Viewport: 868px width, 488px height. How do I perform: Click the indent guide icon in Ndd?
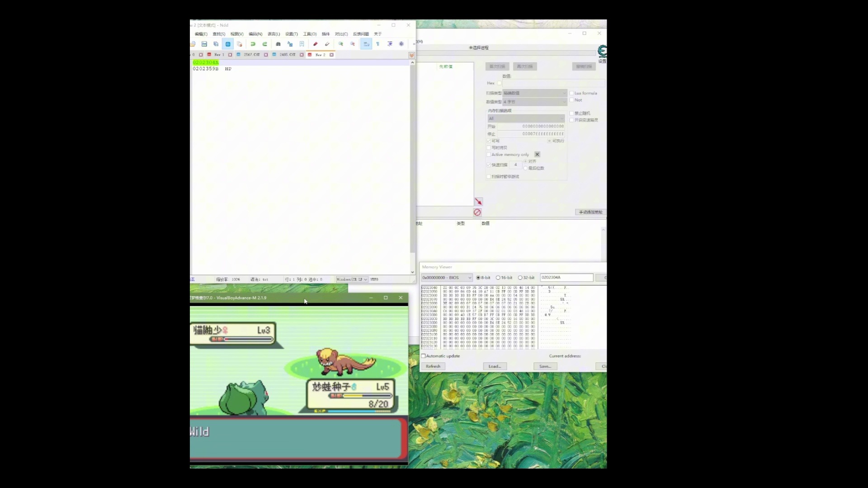click(x=390, y=44)
